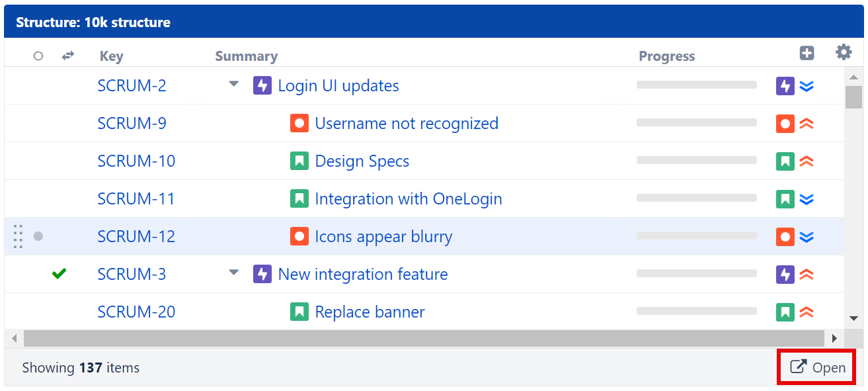Screen dimensions: 868x391
Task: Collapse the Login UI updates epic
Action: coord(233,85)
